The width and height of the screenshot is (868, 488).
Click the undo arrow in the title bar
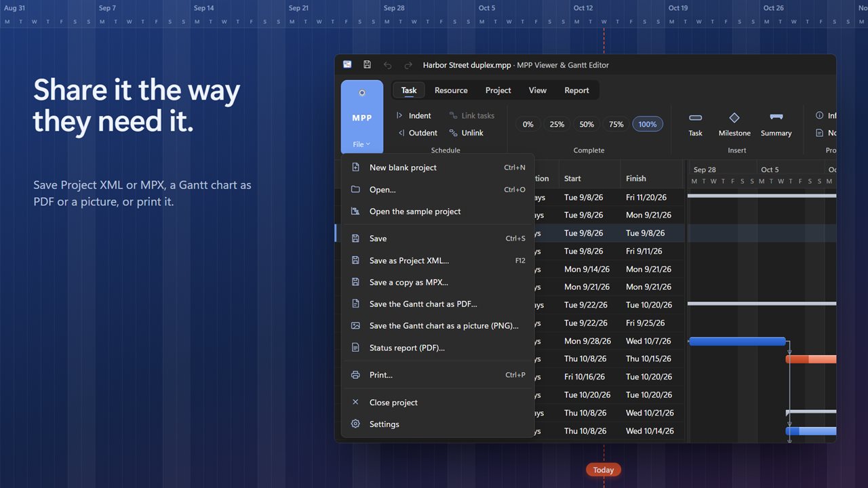387,65
